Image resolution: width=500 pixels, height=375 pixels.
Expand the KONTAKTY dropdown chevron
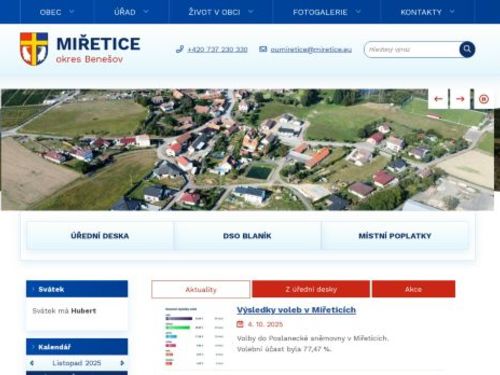452,12
